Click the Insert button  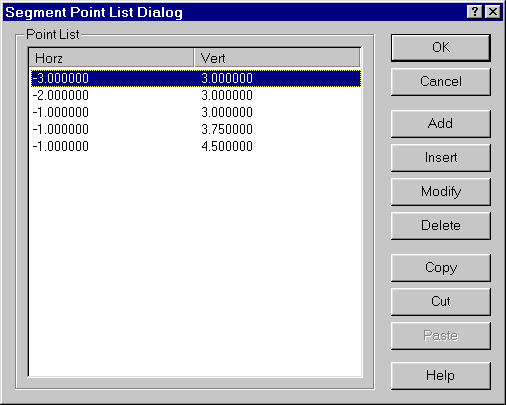coord(441,158)
